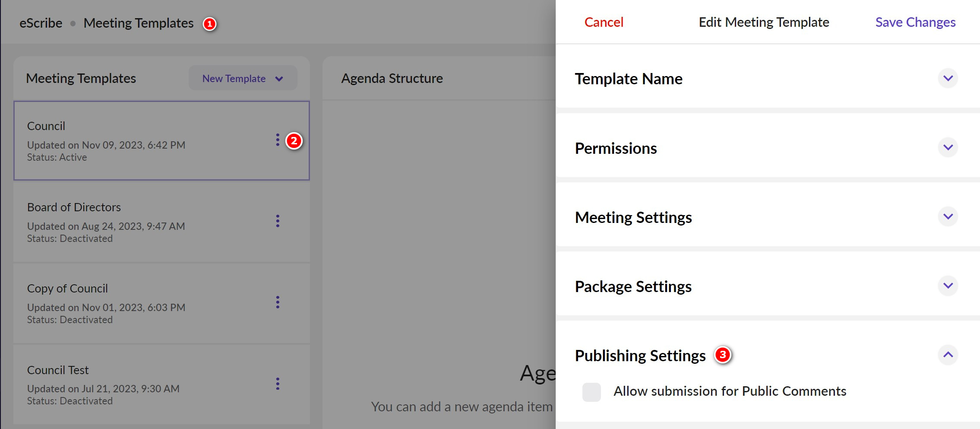Enable Allow submission for Public Comments checkbox
Viewport: 980px width, 429px height.
pyautogui.click(x=591, y=392)
